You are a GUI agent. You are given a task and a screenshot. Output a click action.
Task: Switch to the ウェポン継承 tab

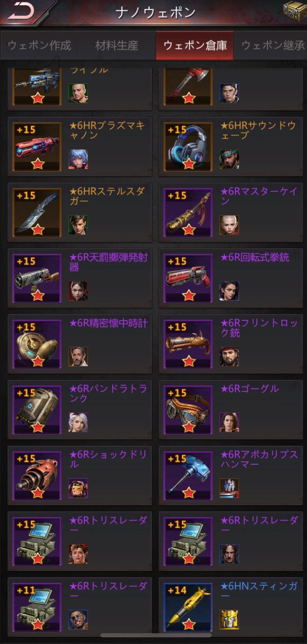(271, 46)
